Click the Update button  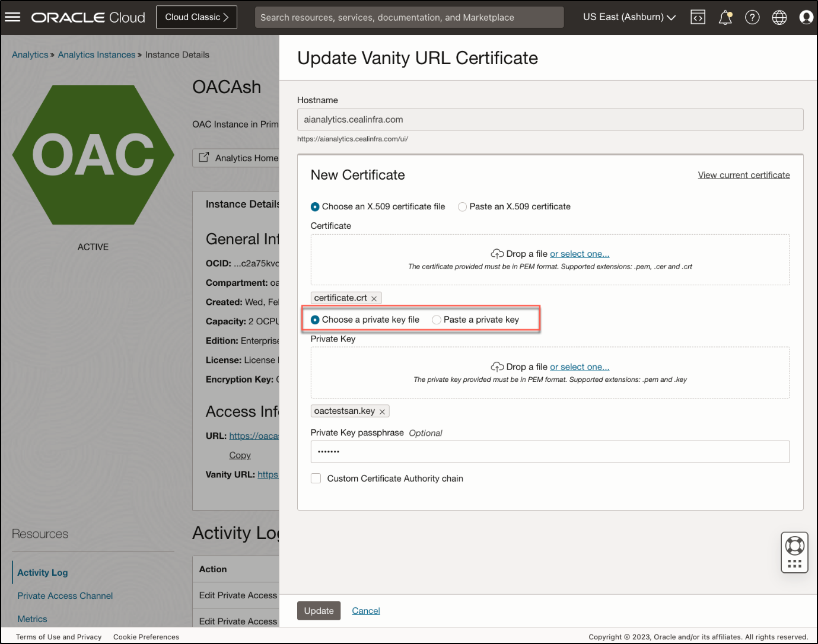319,611
